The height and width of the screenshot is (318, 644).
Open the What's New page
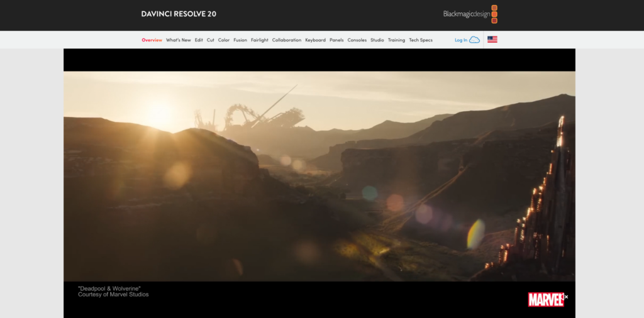[178, 40]
